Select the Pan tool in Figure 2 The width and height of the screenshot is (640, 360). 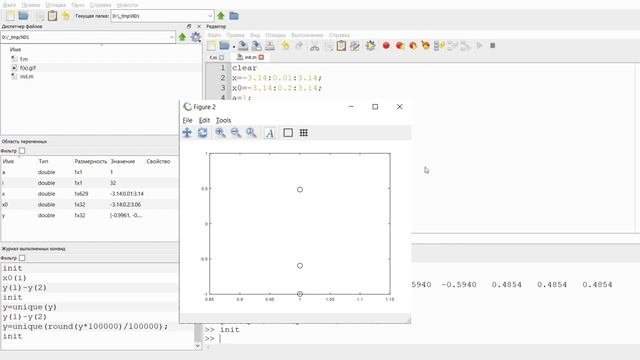click(x=187, y=133)
